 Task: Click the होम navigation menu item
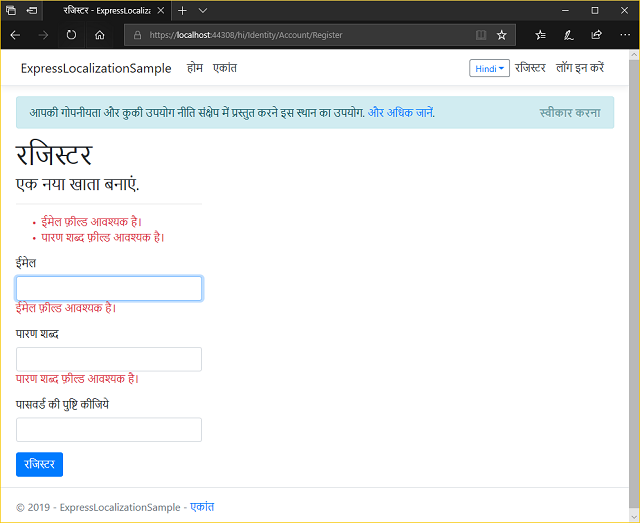pos(195,69)
